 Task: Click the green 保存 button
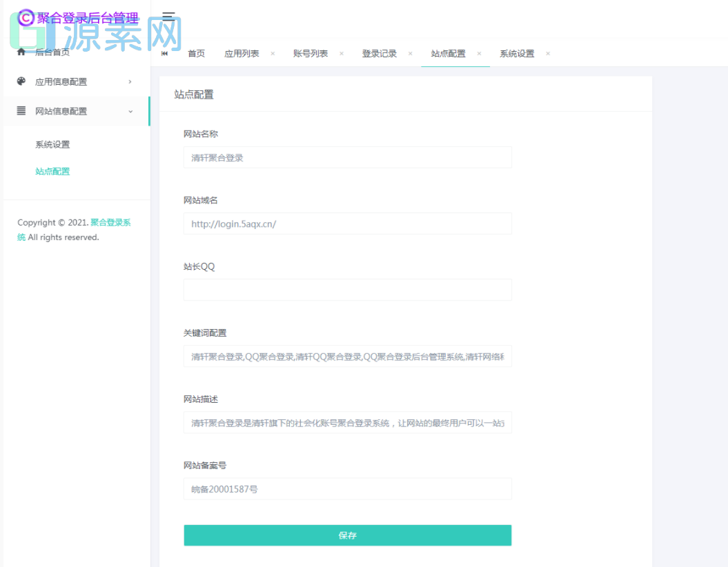(x=347, y=535)
